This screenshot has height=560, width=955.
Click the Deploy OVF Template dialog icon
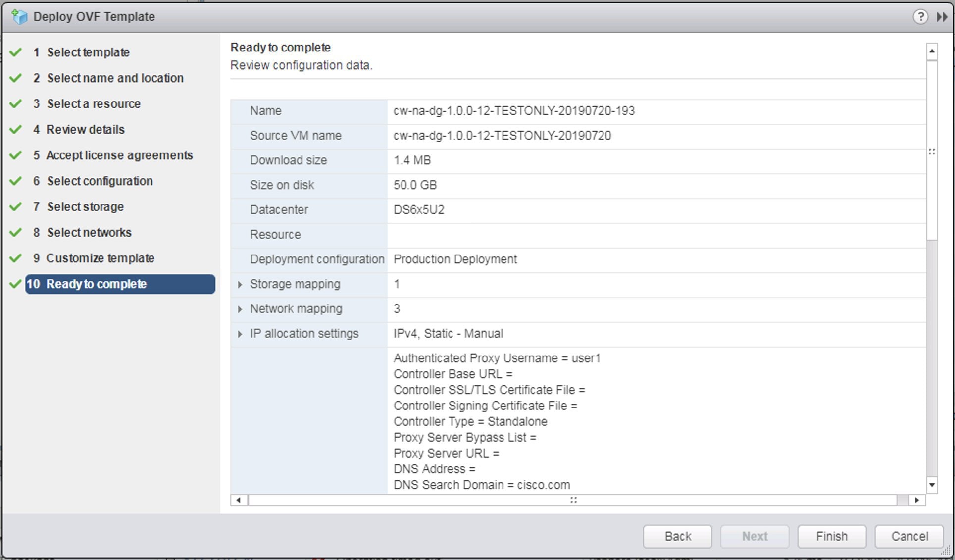click(x=20, y=16)
